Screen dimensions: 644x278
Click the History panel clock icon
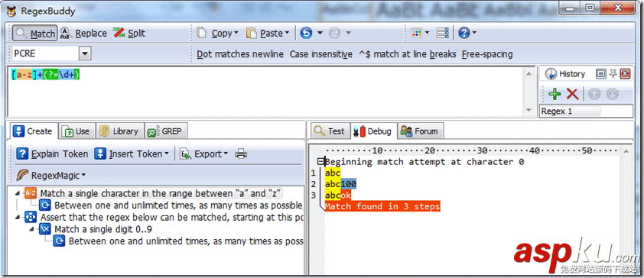(551, 74)
